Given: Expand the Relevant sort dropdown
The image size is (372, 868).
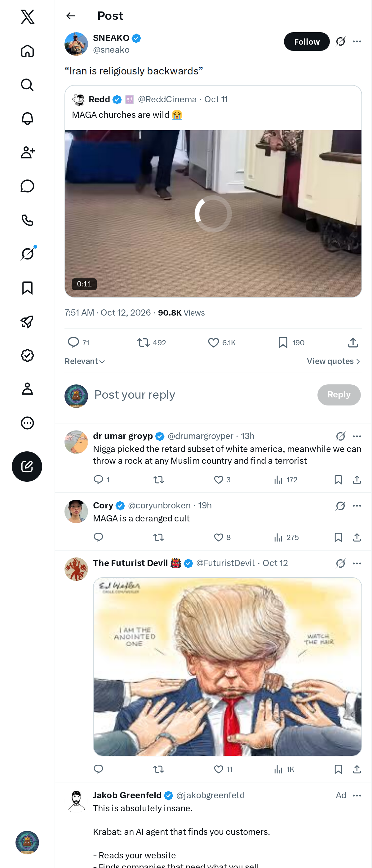Looking at the screenshot, I should pyautogui.click(x=85, y=361).
